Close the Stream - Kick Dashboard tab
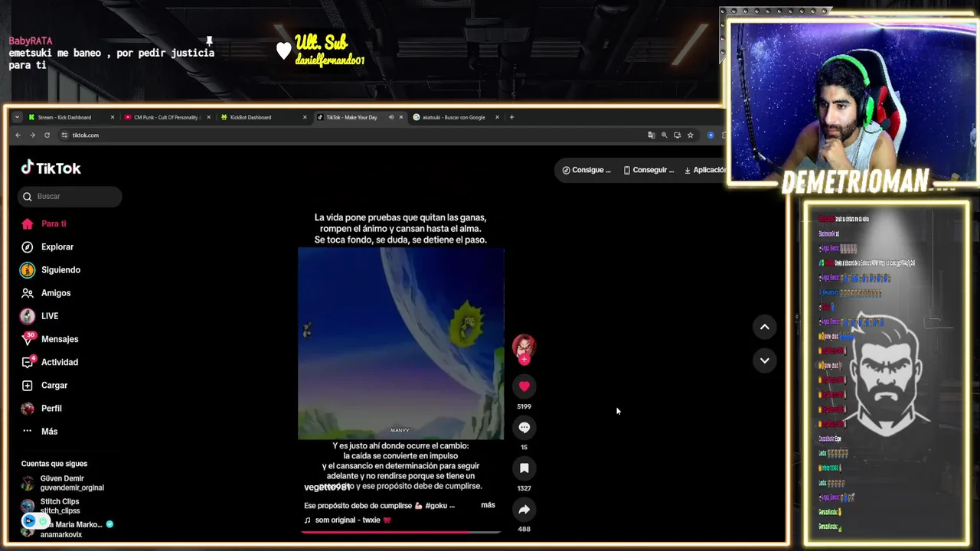980x551 pixels. pos(113,117)
